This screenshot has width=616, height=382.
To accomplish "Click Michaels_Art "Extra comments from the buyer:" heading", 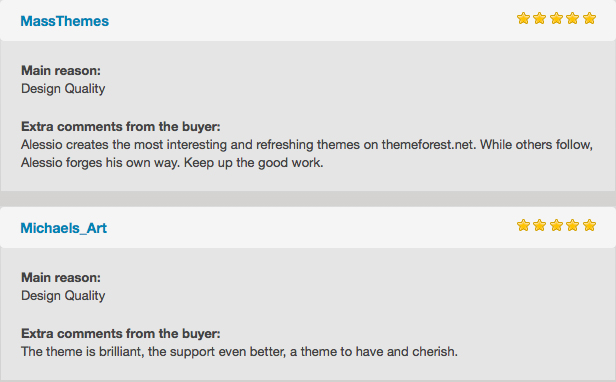I will [121, 334].
